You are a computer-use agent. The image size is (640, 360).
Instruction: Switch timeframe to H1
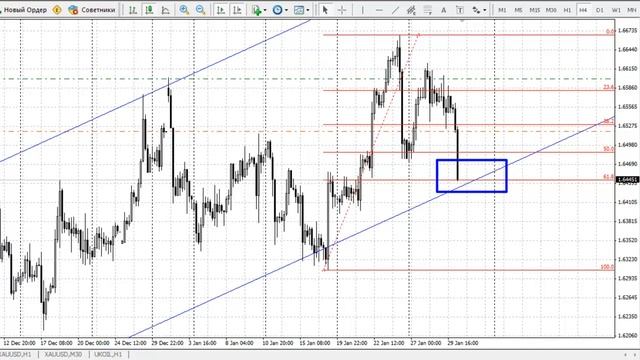point(567,10)
